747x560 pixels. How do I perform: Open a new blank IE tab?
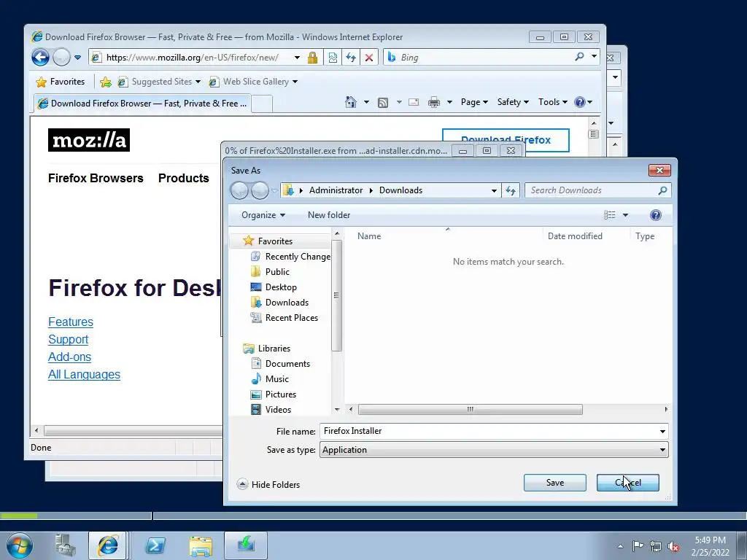tap(262, 104)
